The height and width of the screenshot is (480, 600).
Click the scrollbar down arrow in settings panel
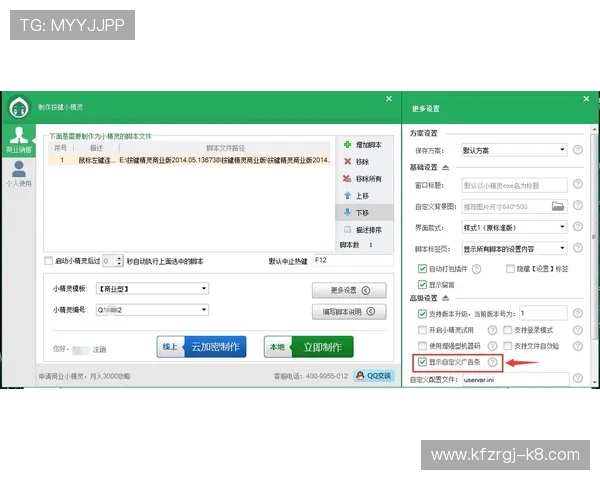(594, 382)
